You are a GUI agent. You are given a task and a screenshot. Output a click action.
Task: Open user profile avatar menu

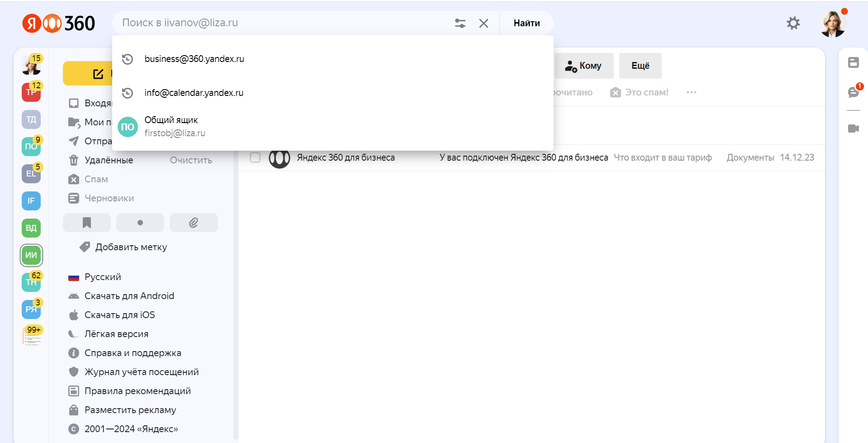(x=832, y=24)
